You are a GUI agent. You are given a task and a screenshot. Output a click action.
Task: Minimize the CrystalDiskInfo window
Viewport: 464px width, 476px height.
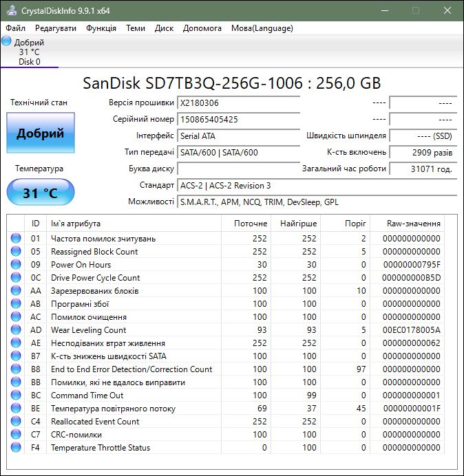click(385, 10)
